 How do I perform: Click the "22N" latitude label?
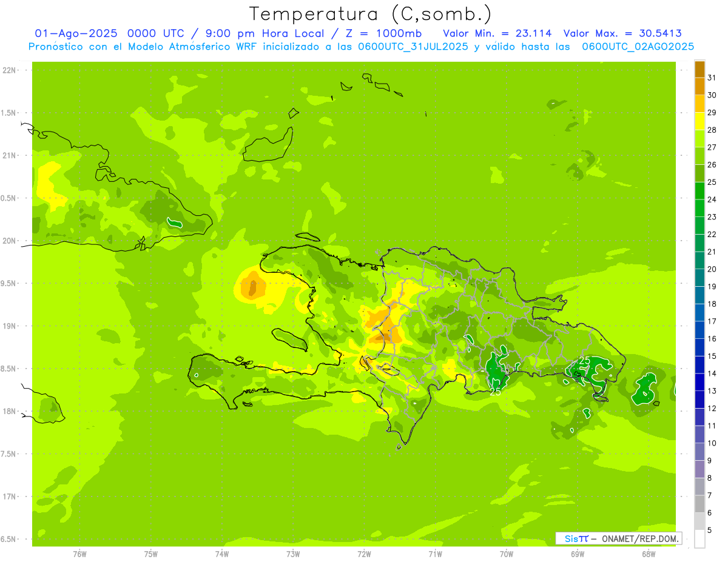[x=9, y=70]
